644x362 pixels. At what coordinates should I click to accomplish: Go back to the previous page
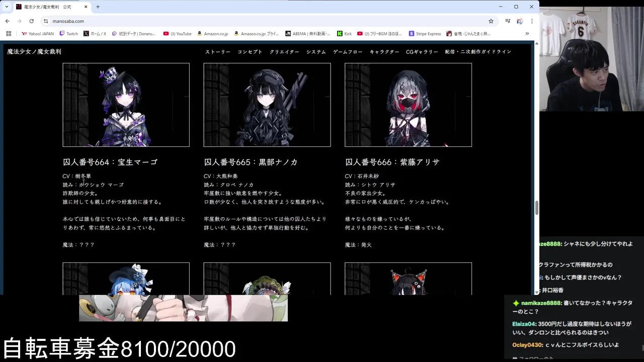pos(7,21)
